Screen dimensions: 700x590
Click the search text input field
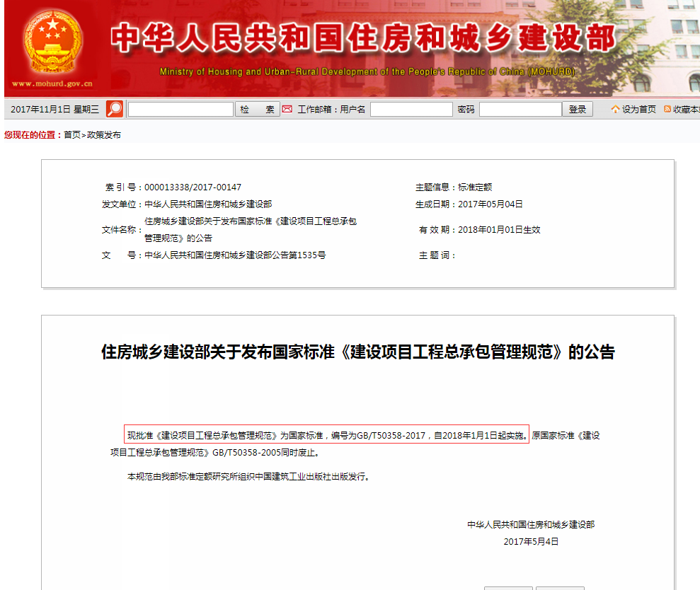180,110
